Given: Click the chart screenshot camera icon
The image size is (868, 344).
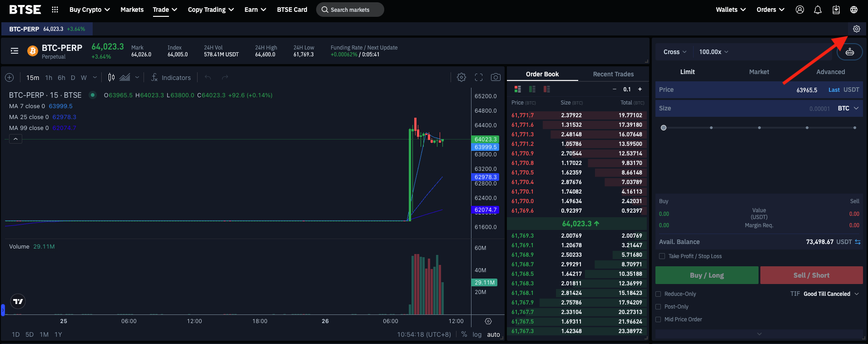Looking at the screenshot, I should [x=496, y=77].
